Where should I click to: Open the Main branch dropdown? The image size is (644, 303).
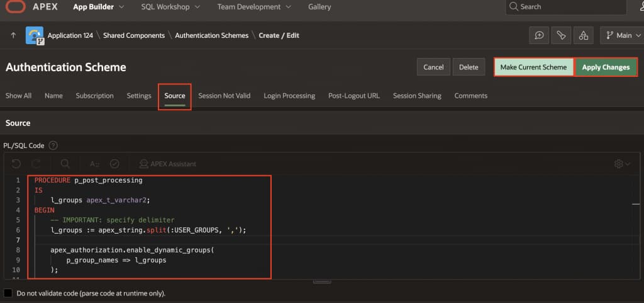[621, 36]
